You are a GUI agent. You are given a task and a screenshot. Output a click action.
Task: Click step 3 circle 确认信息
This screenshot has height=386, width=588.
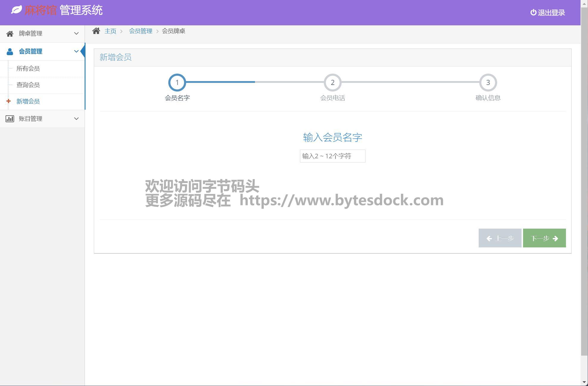tap(488, 83)
